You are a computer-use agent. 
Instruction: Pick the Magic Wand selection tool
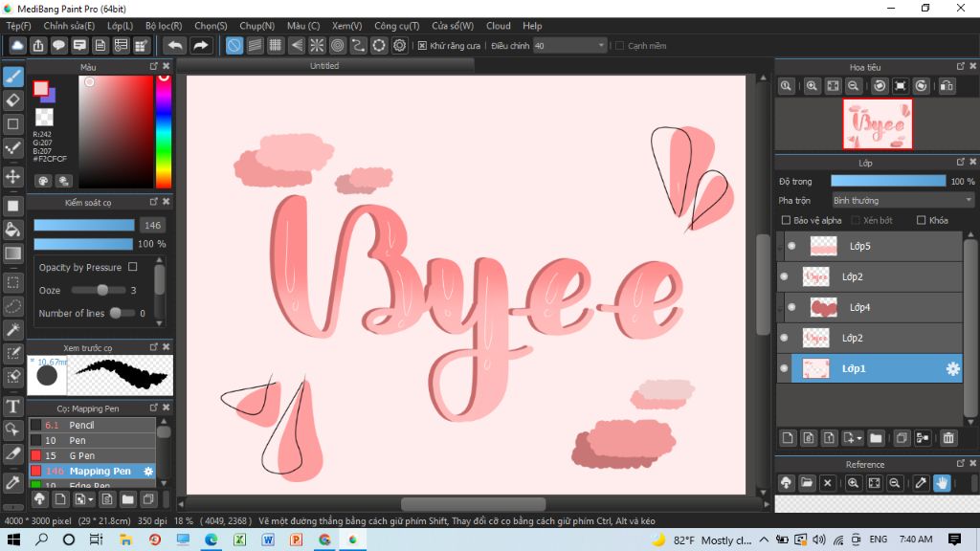[13, 330]
